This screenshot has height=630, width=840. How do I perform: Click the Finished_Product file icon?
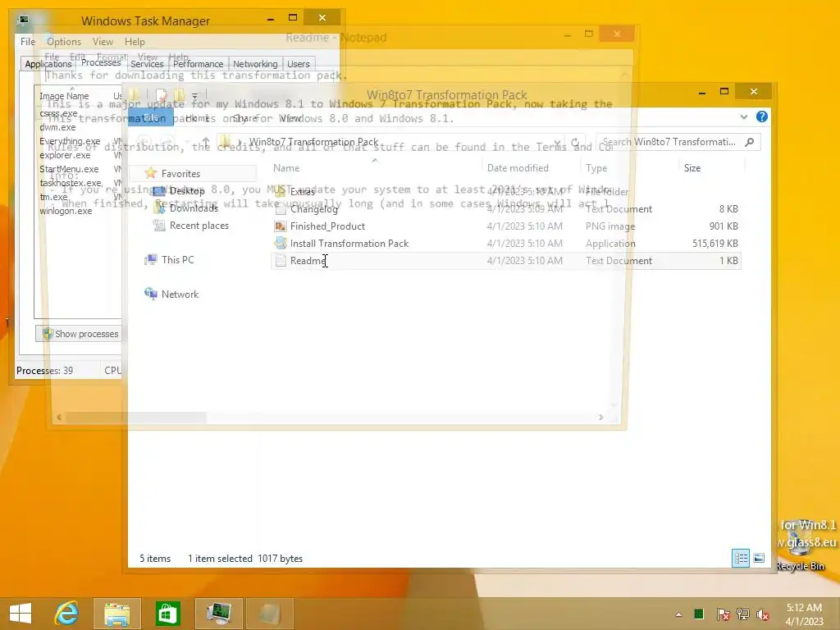coord(281,226)
